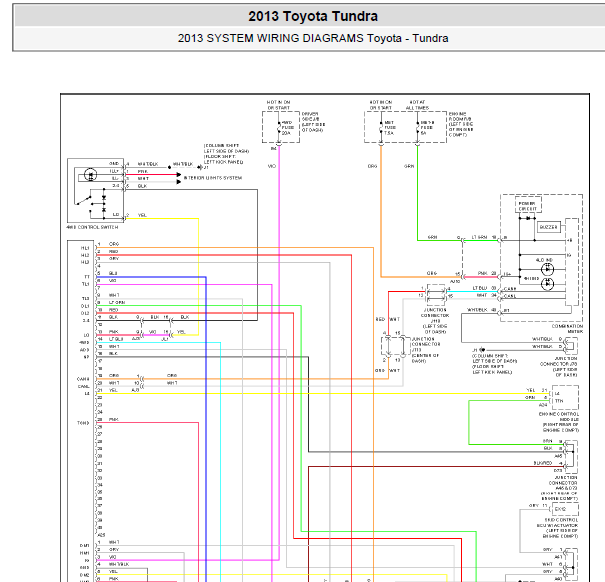Click the "HOT IN ON OR START" label above 4WD fuse

278,105
